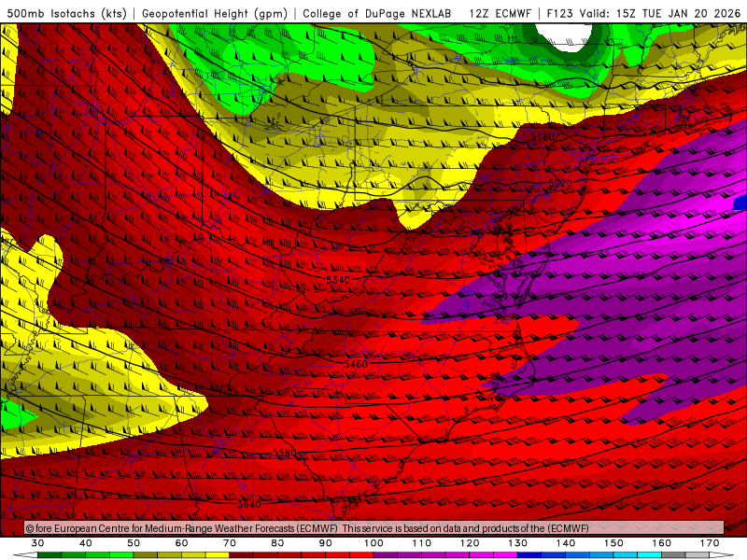
Task: Click the '500mb Isotachs (kts)' title text
Action: pyautogui.click(x=67, y=13)
